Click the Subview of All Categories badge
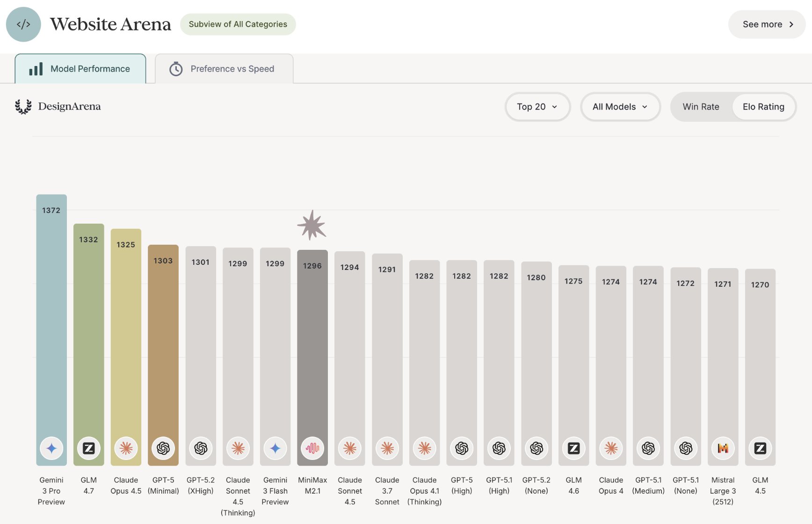 click(x=238, y=24)
